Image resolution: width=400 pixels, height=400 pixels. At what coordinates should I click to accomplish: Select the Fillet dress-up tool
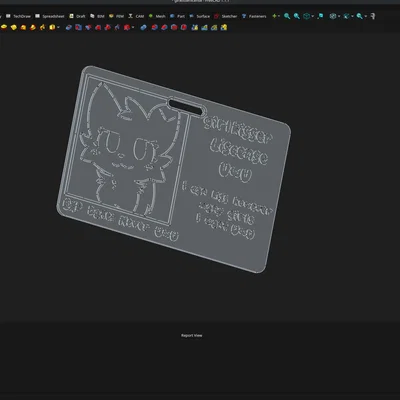[x=155, y=27]
